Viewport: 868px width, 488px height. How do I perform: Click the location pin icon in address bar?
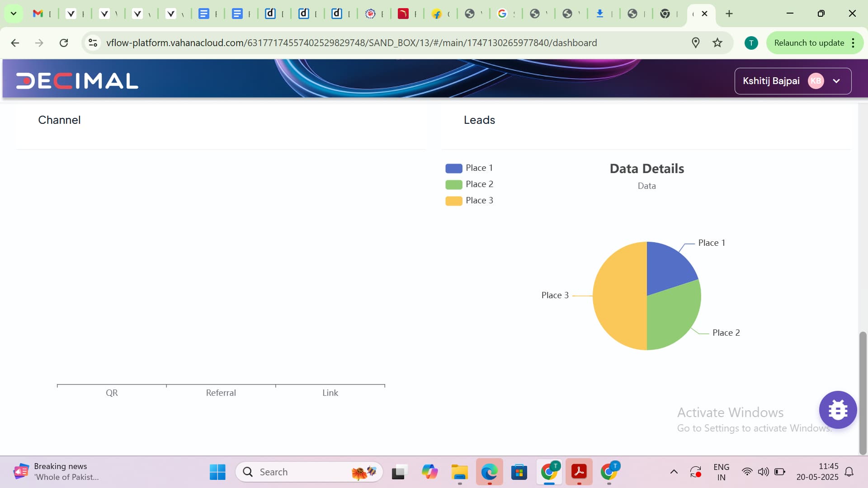[x=696, y=43]
